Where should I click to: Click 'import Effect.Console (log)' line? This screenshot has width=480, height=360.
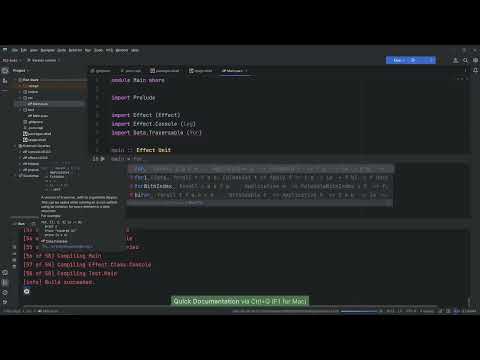pos(153,124)
